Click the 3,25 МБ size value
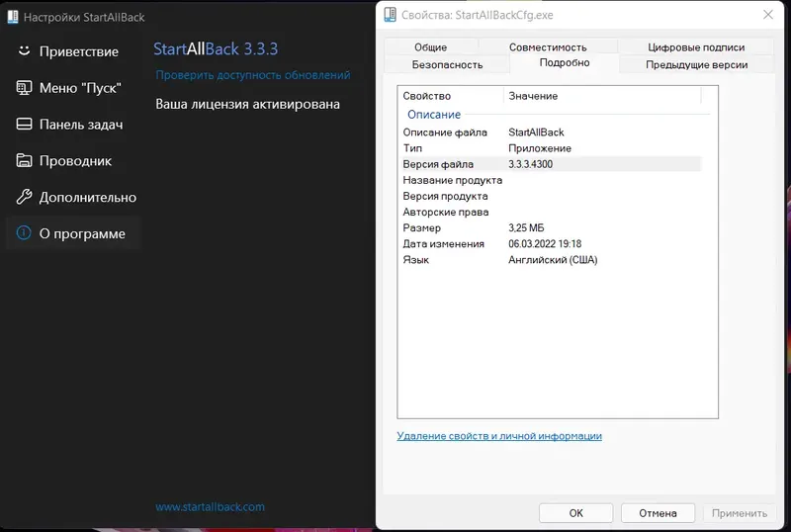The image size is (791, 532). [526, 227]
